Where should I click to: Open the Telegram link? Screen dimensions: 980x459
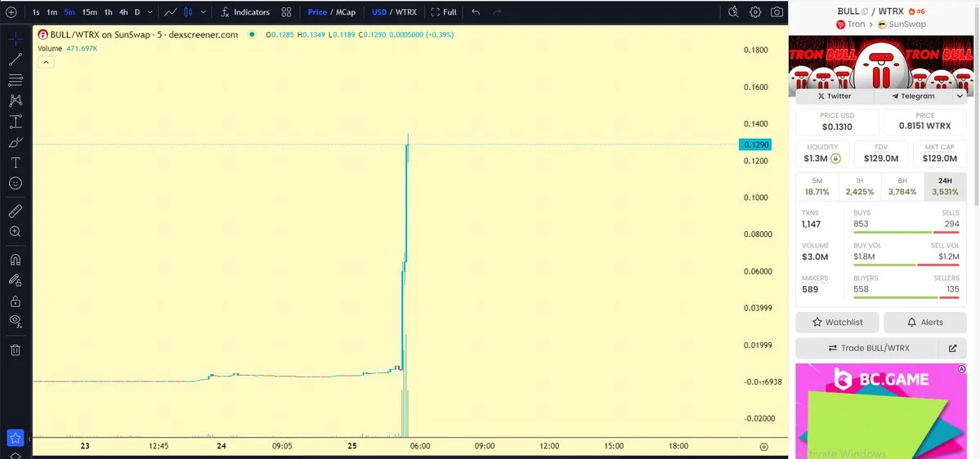click(x=913, y=96)
